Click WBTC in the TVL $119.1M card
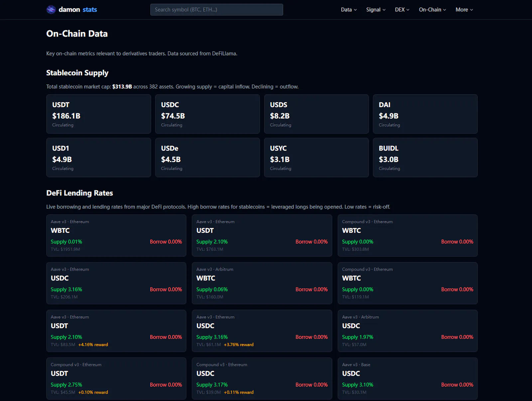This screenshot has width=532, height=401. click(x=351, y=278)
